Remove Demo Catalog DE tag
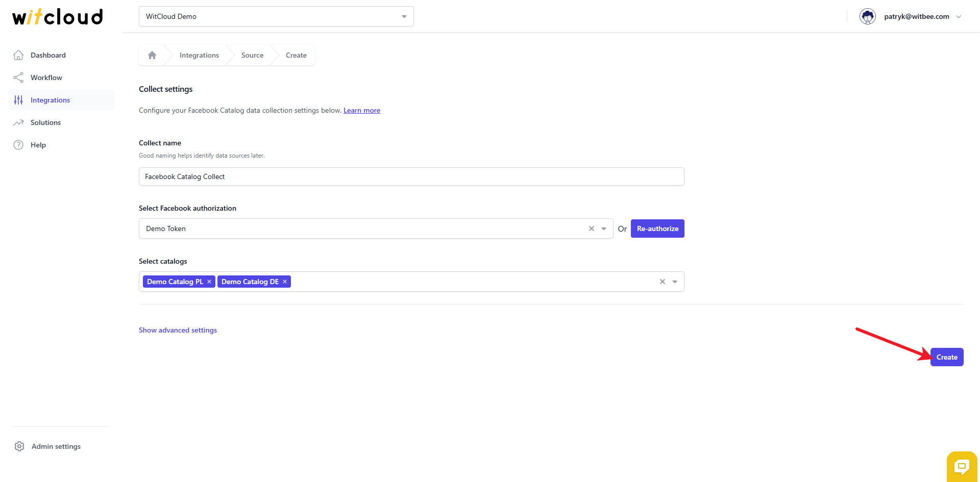Image resolution: width=980 pixels, height=482 pixels. 285,282
